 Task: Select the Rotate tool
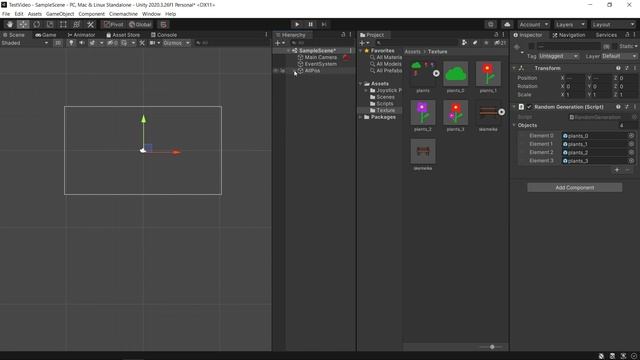pos(36,24)
